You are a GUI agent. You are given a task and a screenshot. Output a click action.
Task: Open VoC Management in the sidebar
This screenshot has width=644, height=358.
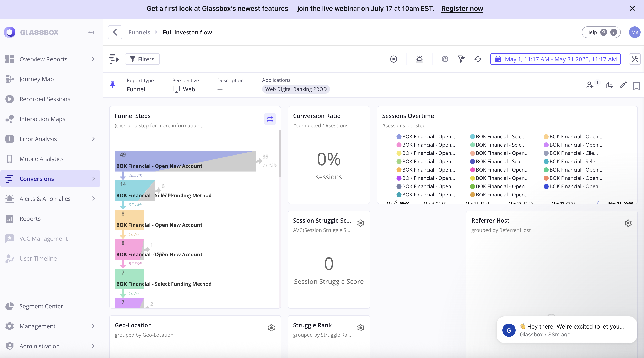coord(50,239)
